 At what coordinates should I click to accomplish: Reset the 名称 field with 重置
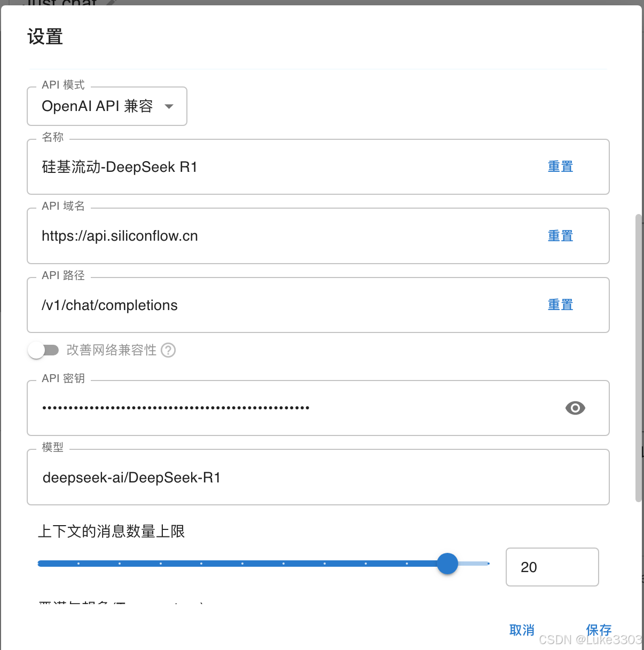[560, 167]
